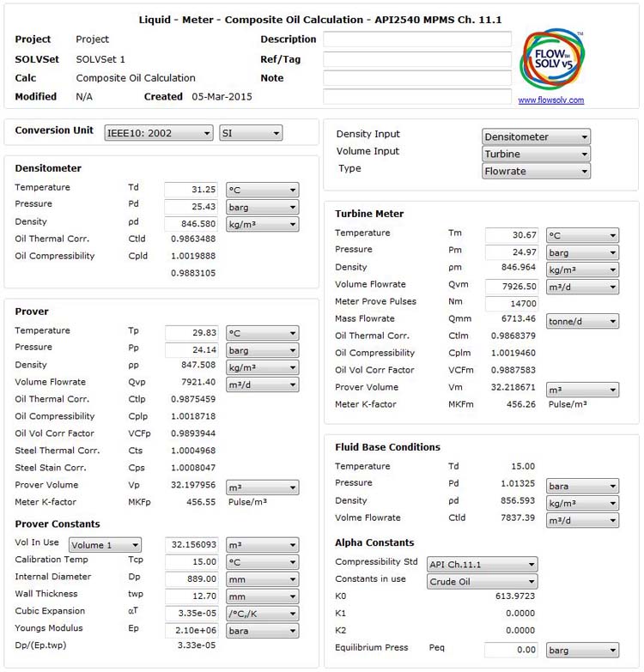
Task: Expand the Volume Input Turbine dropdown
Action: [537, 154]
